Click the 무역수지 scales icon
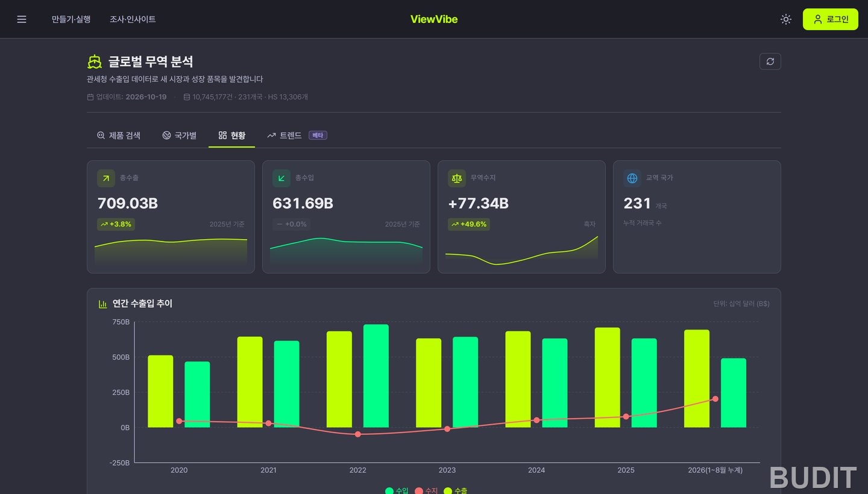Image resolution: width=868 pixels, height=494 pixels. click(457, 178)
